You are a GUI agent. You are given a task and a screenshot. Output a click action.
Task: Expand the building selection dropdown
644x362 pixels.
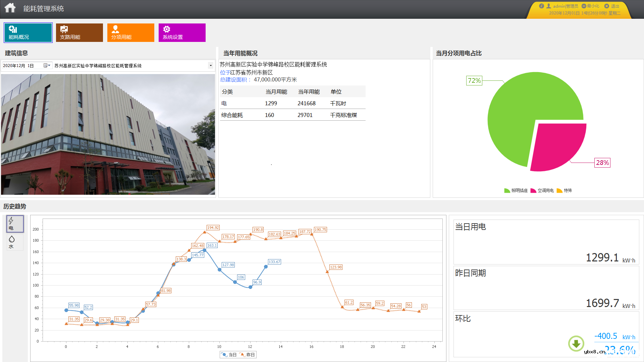(x=211, y=66)
